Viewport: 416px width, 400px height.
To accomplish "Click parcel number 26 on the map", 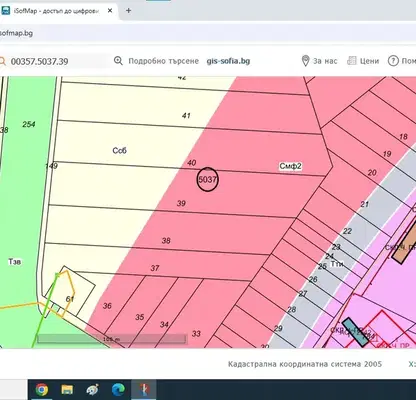I will (313, 279).
